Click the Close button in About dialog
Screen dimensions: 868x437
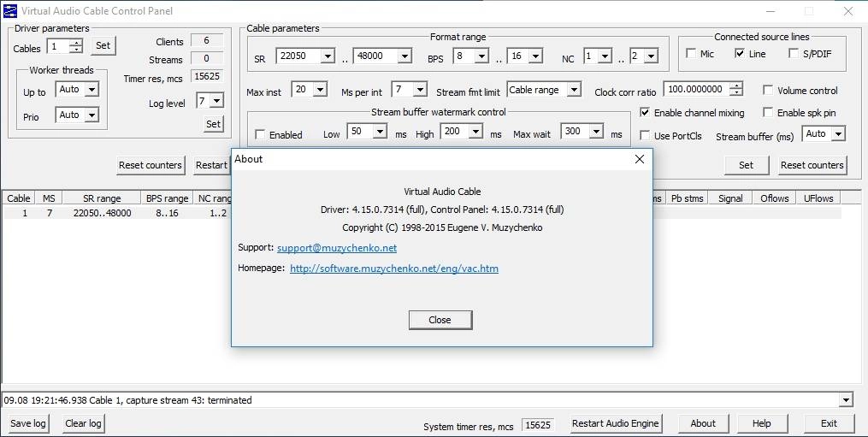click(x=440, y=320)
